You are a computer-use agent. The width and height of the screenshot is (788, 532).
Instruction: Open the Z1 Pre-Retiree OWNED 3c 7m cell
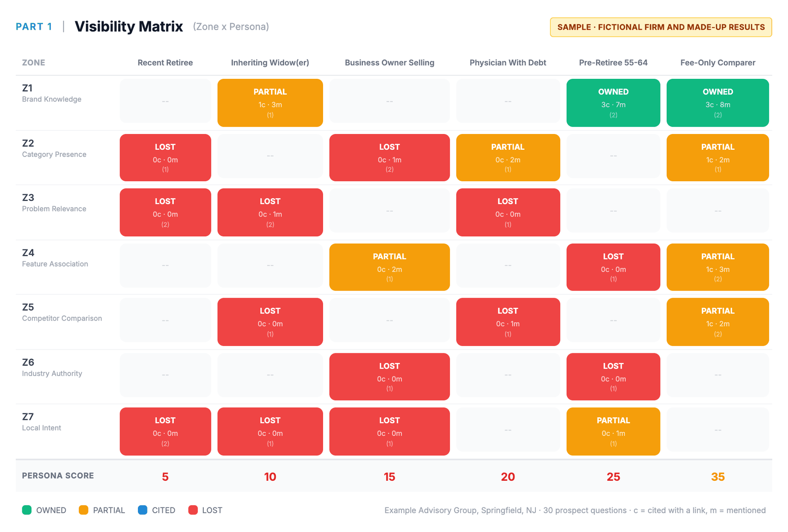click(x=613, y=103)
